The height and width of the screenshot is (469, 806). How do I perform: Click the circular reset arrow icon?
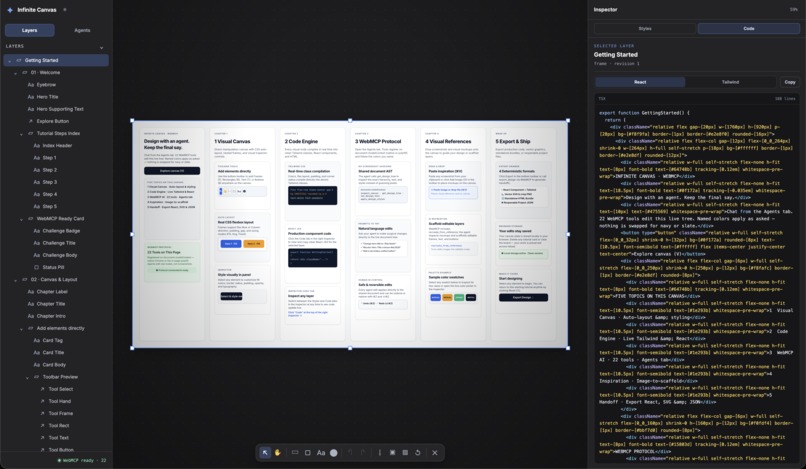click(x=417, y=453)
